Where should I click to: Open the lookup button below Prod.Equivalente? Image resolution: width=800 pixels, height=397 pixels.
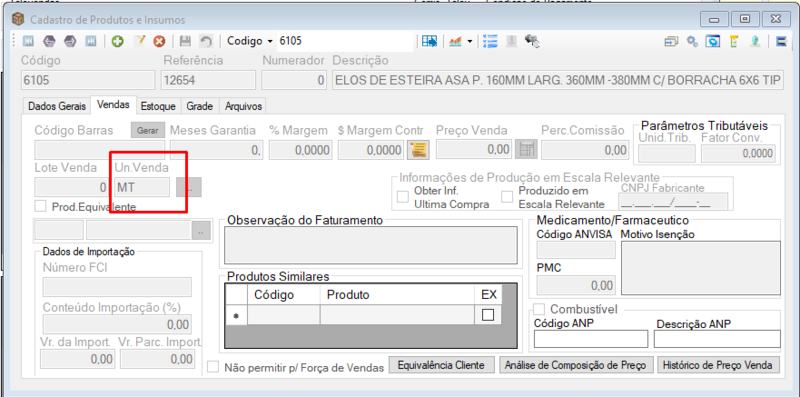click(x=201, y=231)
